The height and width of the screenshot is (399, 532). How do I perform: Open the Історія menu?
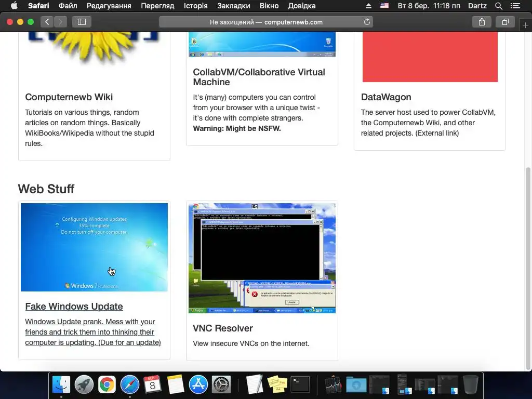click(196, 6)
